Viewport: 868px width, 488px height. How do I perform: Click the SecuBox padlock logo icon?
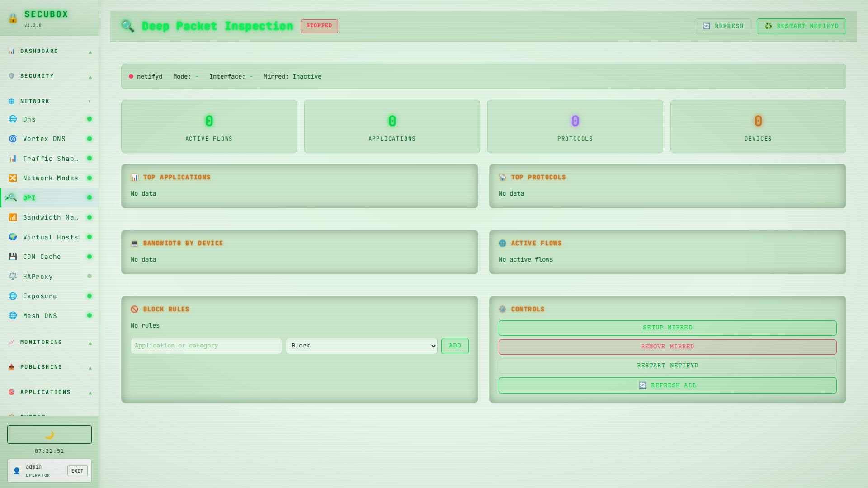tap(13, 18)
